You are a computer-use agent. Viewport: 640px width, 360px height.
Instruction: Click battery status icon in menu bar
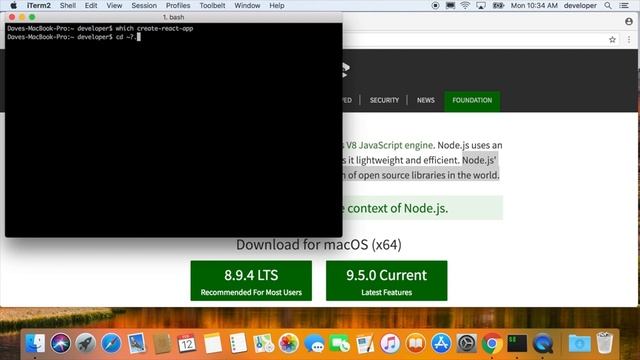[498, 5]
